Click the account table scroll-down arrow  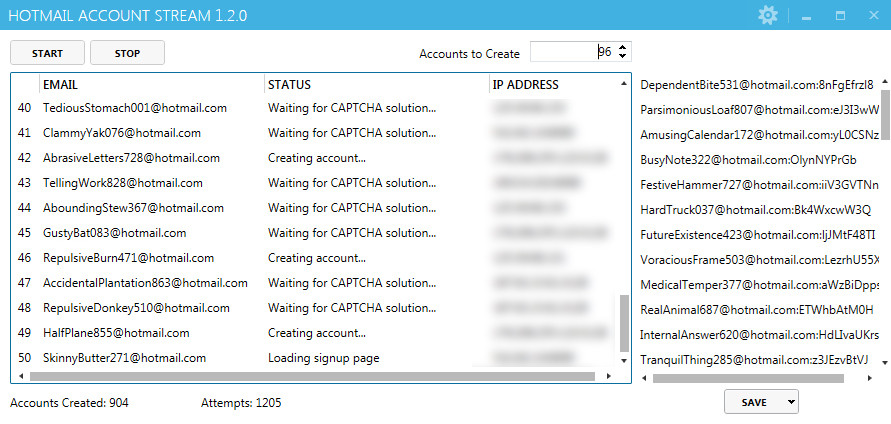coord(624,360)
